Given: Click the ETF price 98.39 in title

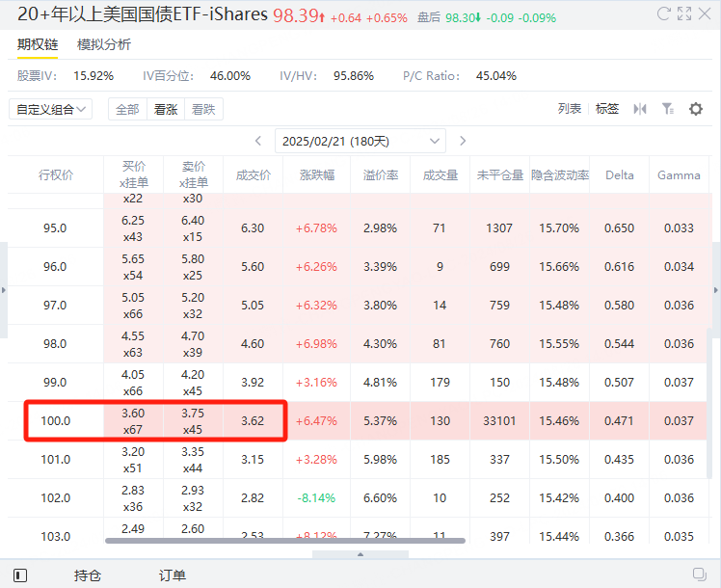Looking at the screenshot, I should point(296,15).
